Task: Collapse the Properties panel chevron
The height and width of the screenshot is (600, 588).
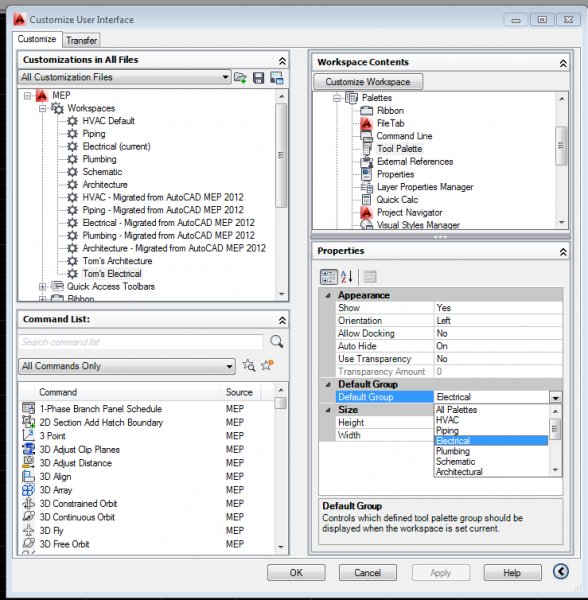Action: (x=563, y=252)
